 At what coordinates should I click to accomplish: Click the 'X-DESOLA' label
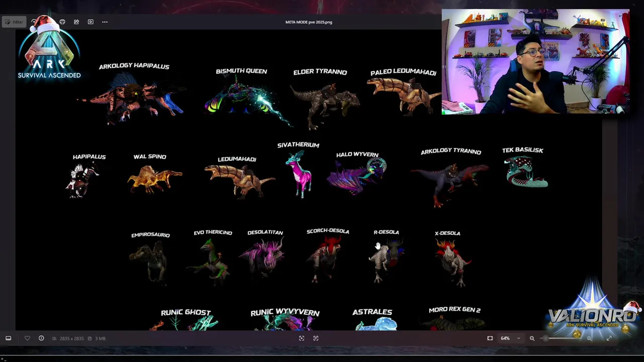[x=447, y=233]
